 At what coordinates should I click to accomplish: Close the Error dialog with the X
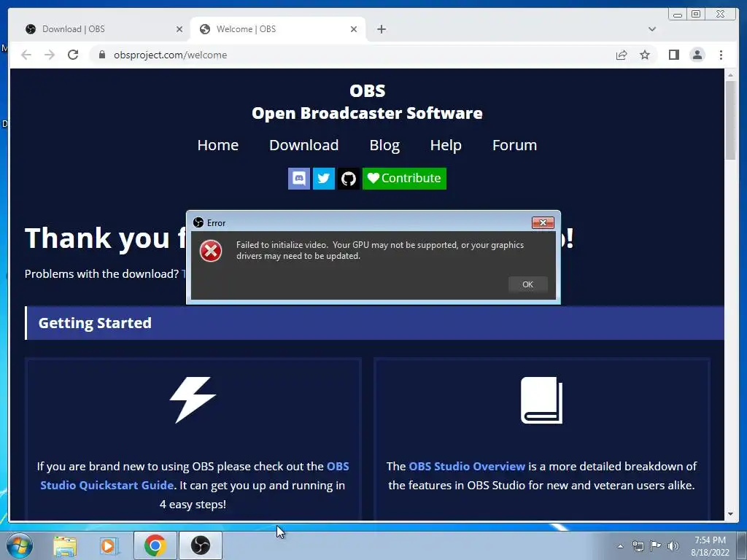543,222
